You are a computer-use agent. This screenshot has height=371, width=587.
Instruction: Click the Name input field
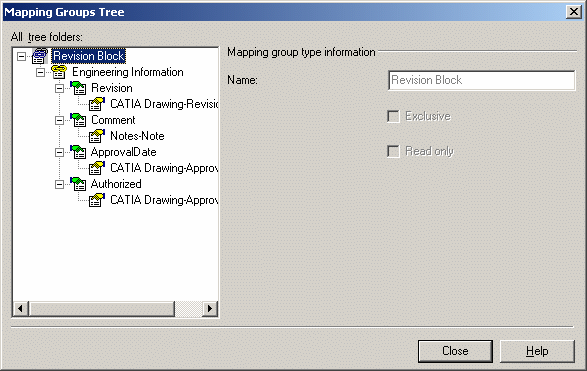pos(481,80)
